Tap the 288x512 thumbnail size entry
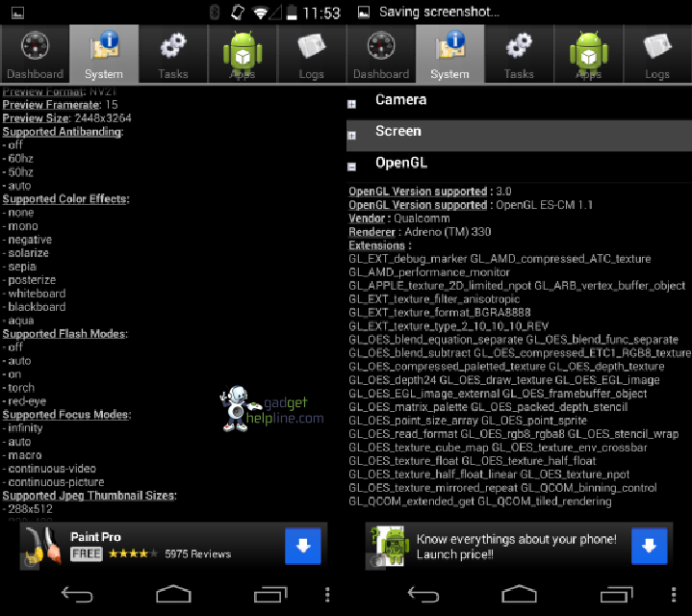 coord(27,509)
